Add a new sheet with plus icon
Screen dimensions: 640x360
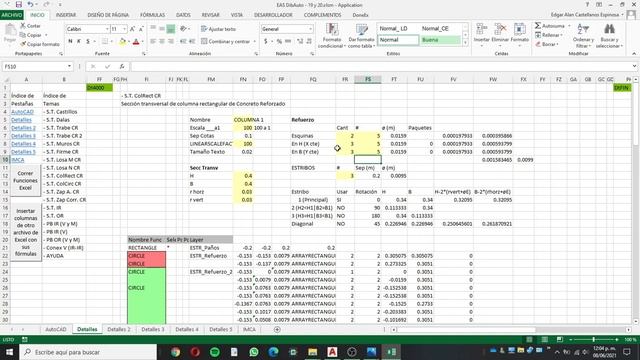point(277,329)
